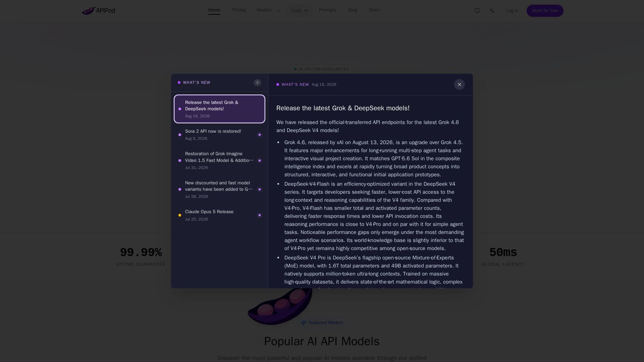The image size is (644, 362).
Task: Open the Grok Imagine Video restoration entry
Action: [219, 161]
